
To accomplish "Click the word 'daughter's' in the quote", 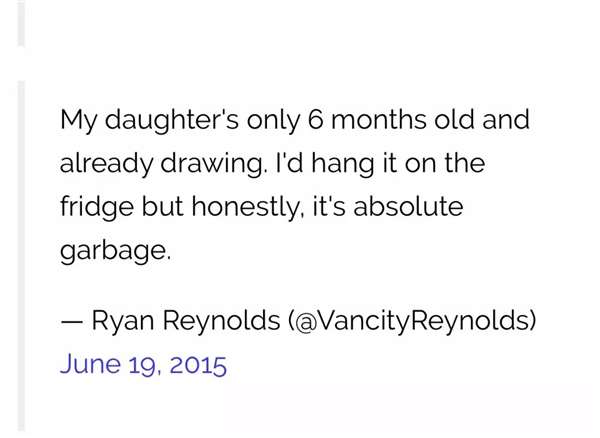I will [172, 120].
